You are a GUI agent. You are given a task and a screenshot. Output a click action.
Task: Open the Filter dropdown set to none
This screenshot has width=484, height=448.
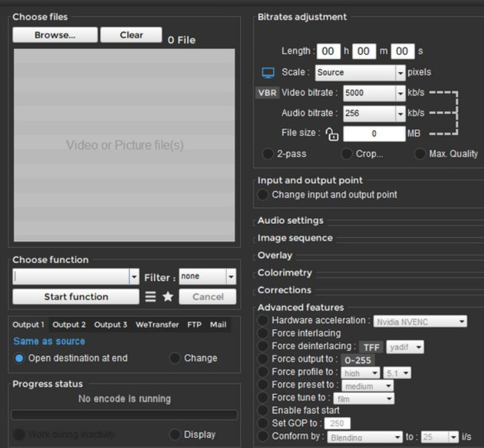[208, 276]
